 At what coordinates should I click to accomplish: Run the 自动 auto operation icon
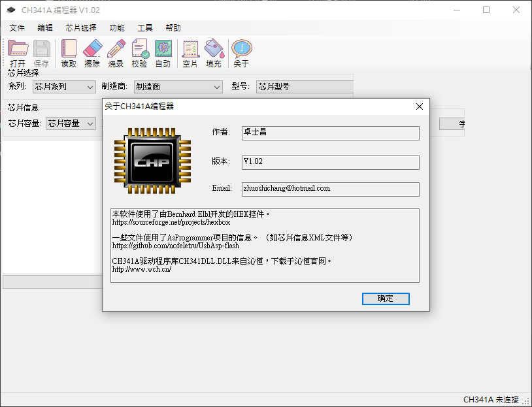(163, 54)
